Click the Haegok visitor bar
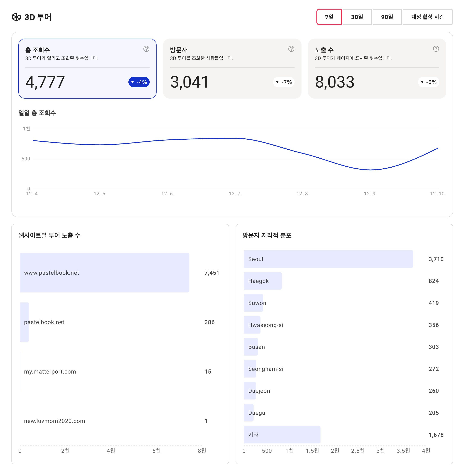The width and height of the screenshot is (463, 476). (x=263, y=281)
